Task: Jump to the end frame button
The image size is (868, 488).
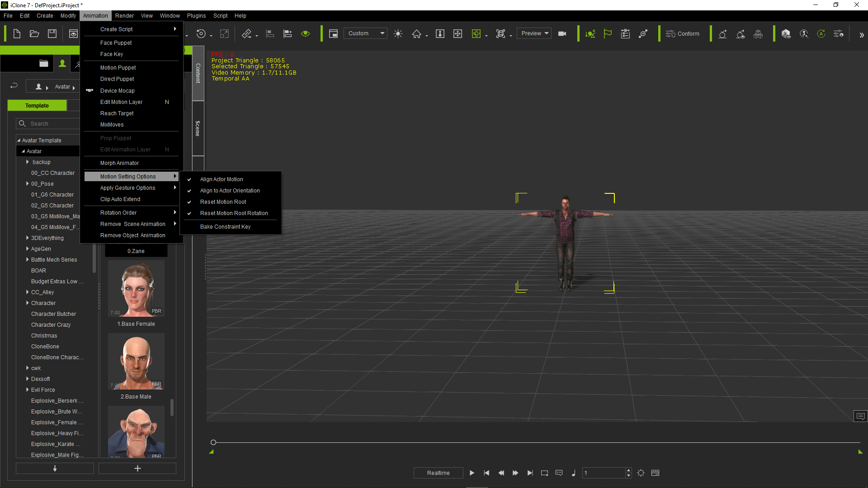Action: 530,473
